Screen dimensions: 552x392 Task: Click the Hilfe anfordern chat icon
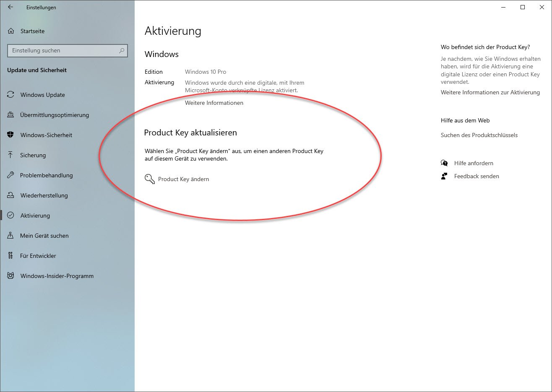pos(444,163)
